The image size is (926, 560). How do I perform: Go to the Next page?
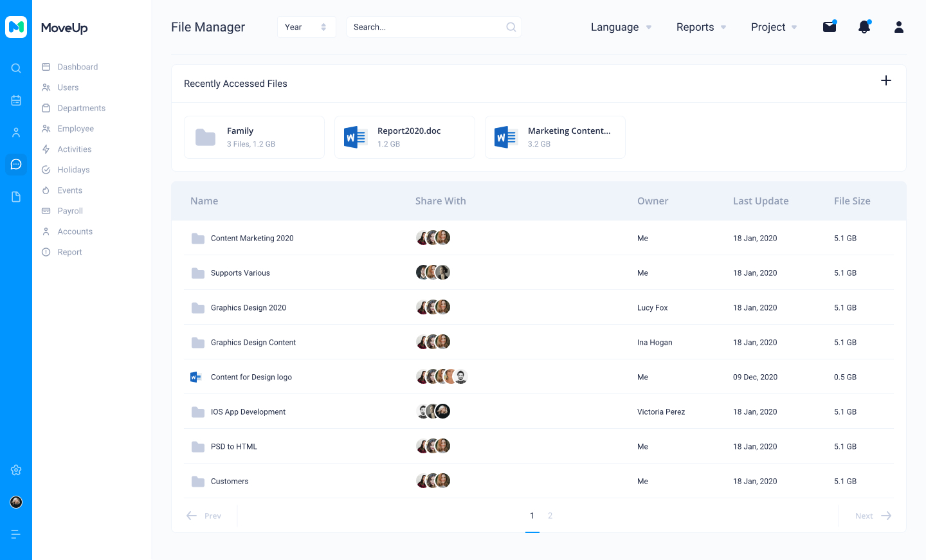pos(873,516)
